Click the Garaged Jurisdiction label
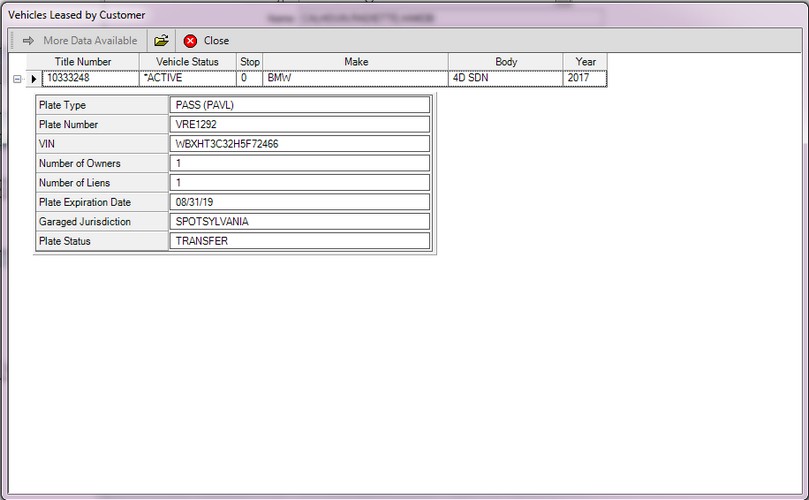The image size is (809, 500). [x=85, y=221]
